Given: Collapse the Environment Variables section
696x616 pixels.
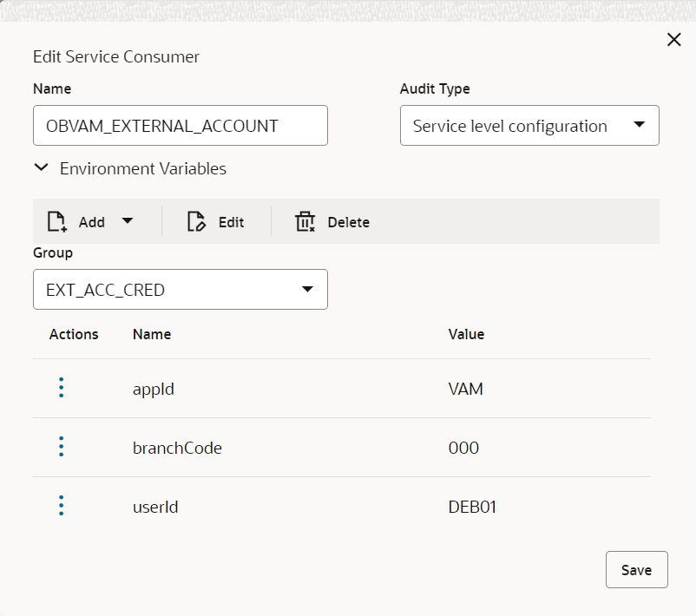Looking at the screenshot, I should (41, 167).
